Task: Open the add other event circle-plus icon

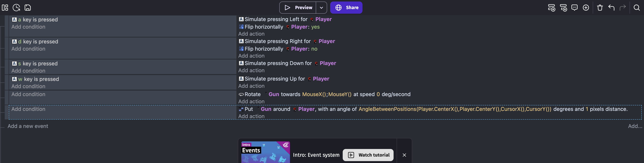Action: click(586, 8)
